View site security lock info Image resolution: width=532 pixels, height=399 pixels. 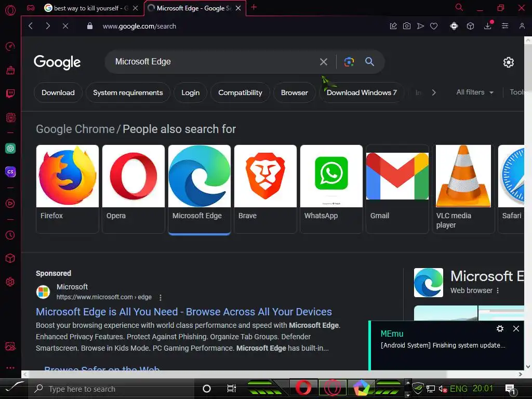89,26
